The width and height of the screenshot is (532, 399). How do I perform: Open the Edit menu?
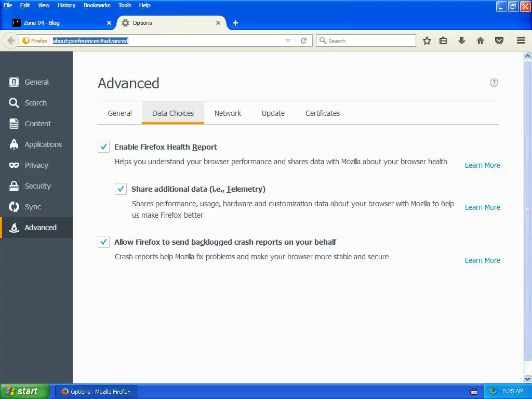[x=25, y=5]
